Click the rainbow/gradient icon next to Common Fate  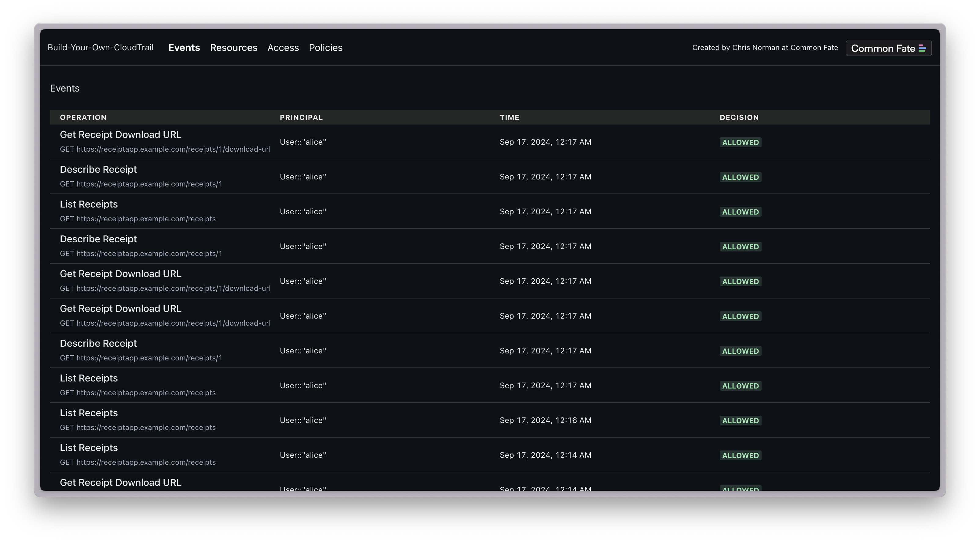tap(923, 47)
